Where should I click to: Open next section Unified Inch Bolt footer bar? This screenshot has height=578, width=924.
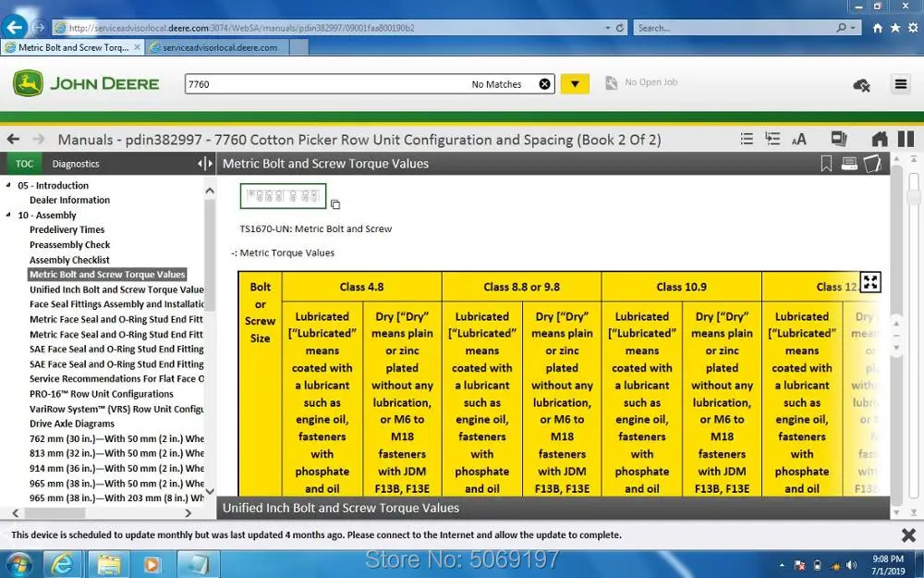tap(553, 508)
